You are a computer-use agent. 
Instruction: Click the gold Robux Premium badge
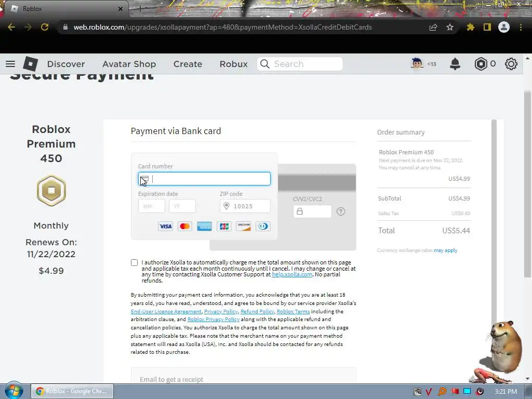[x=51, y=190]
